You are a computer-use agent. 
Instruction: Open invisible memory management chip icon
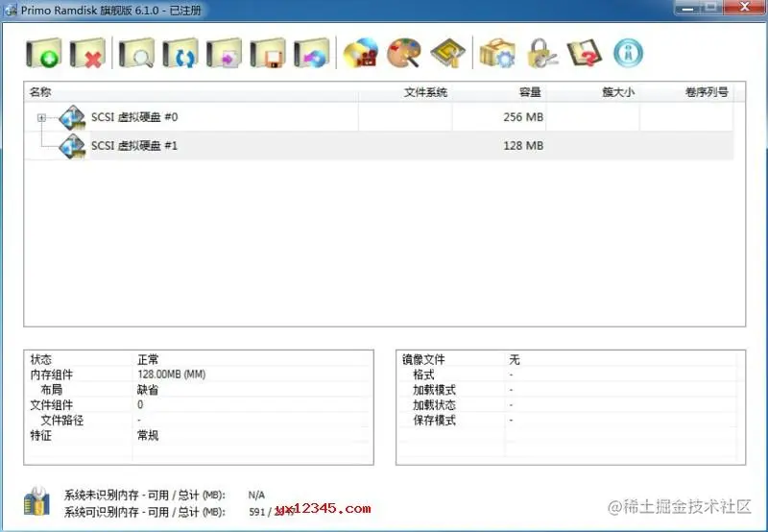(447, 53)
